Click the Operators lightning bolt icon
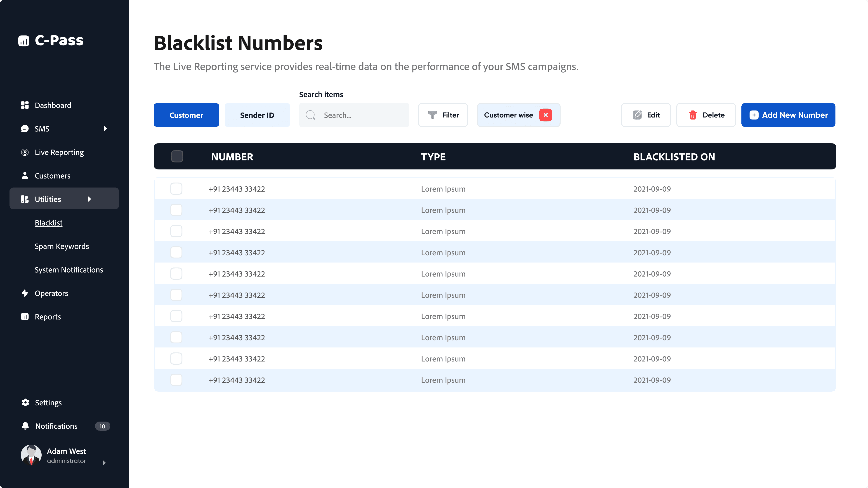Screen dimensions: 868x488 point(25,293)
